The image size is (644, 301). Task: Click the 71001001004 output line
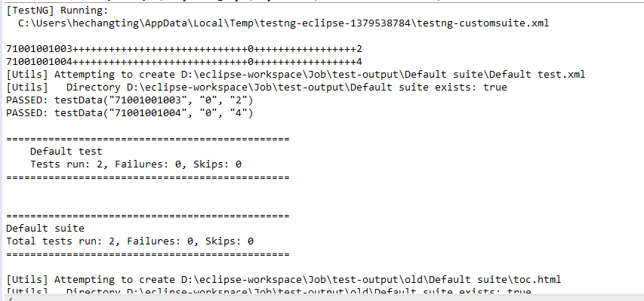coord(184,62)
